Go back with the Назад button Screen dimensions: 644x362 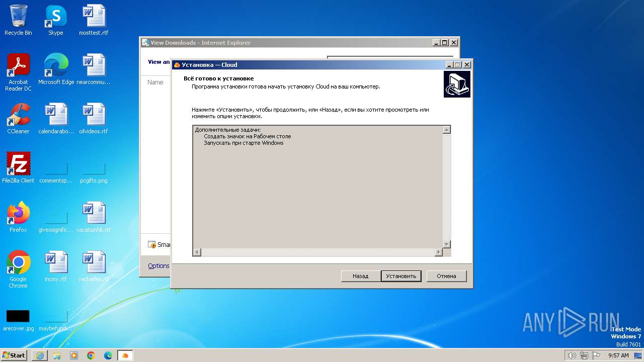360,276
